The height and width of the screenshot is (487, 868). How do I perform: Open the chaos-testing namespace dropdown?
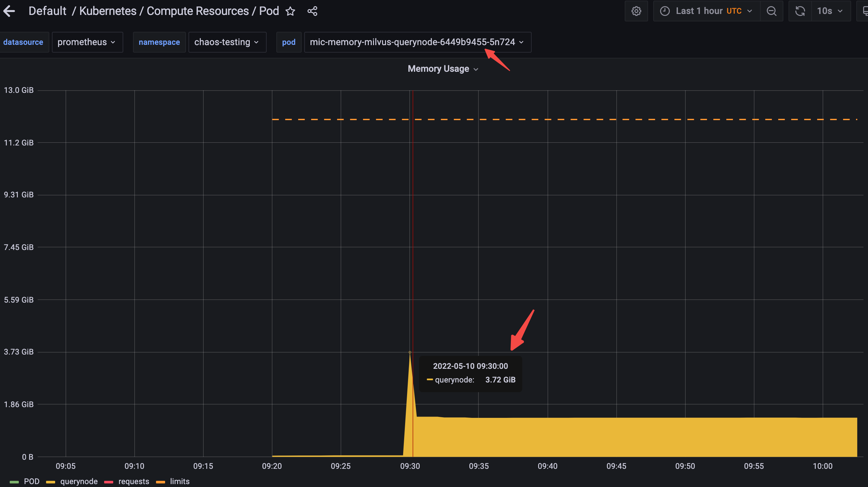227,42
